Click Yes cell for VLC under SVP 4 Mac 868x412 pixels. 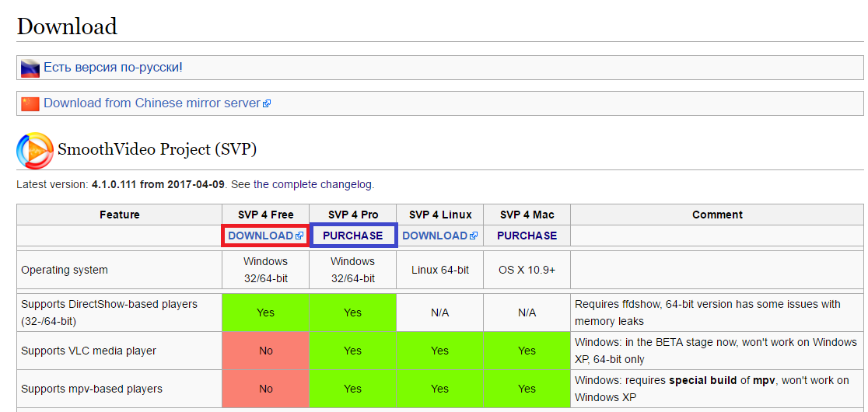click(x=527, y=351)
